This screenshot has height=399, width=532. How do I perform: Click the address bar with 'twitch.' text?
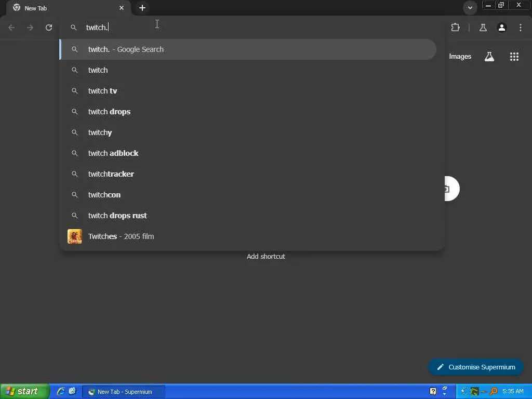[x=251, y=28]
